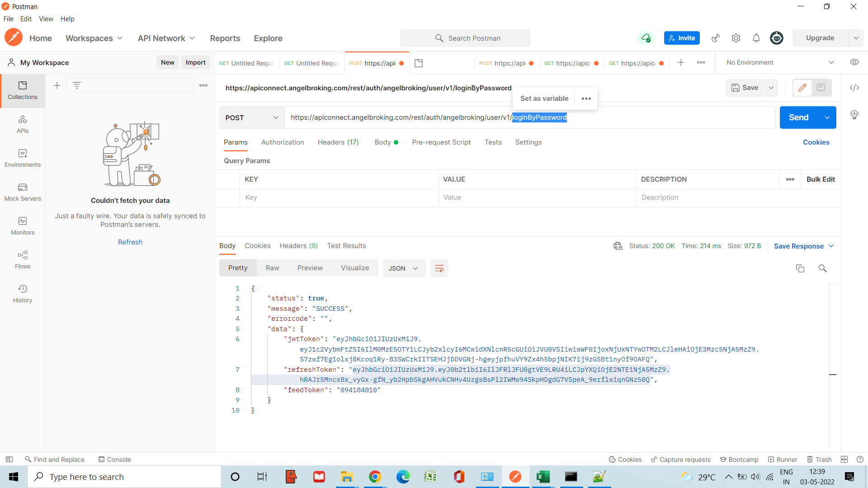This screenshot has height=488, width=868.
Task: Click Set as variable popup option
Action: (x=544, y=99)
